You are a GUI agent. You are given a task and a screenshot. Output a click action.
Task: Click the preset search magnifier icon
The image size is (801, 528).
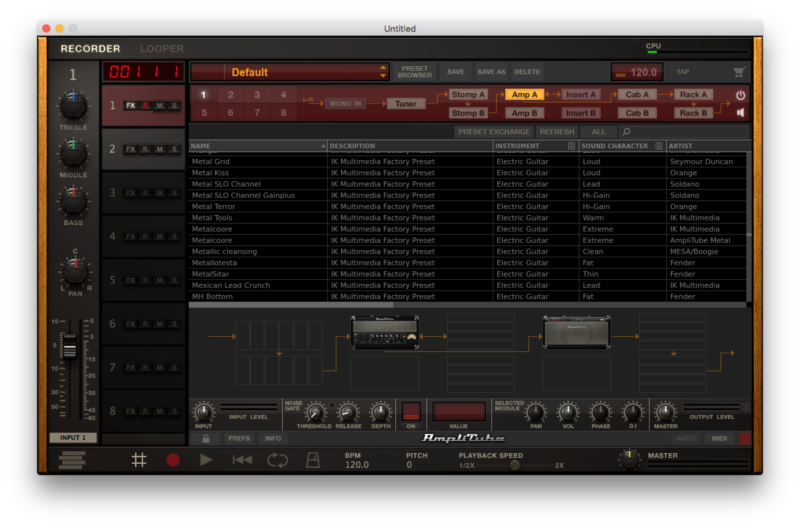coord(627,132)
